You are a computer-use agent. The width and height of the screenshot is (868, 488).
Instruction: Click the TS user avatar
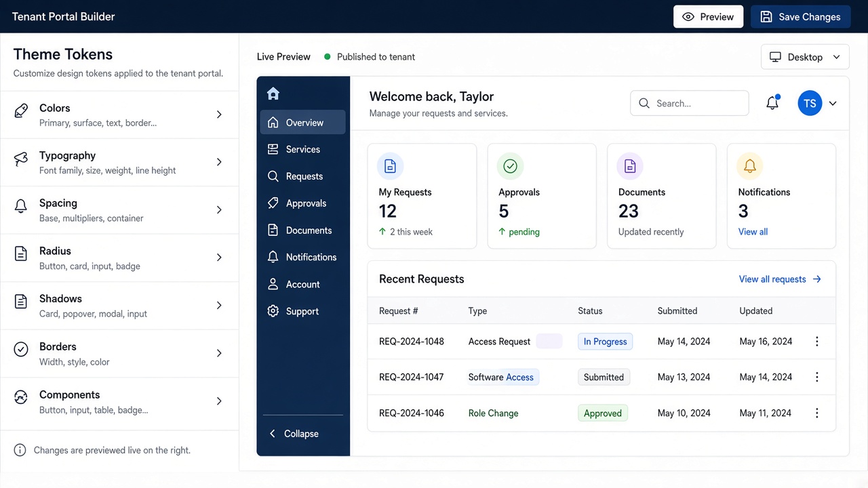[810, 103]
